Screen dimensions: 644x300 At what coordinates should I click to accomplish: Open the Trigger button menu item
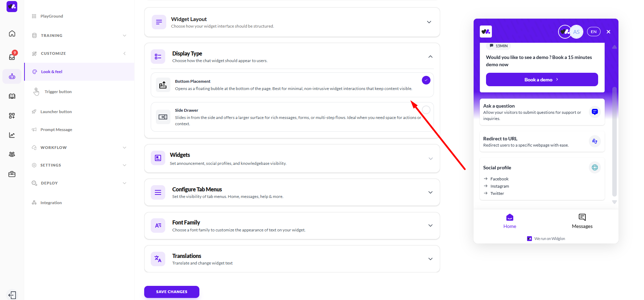pyautogui.click(x=58, y=92)
